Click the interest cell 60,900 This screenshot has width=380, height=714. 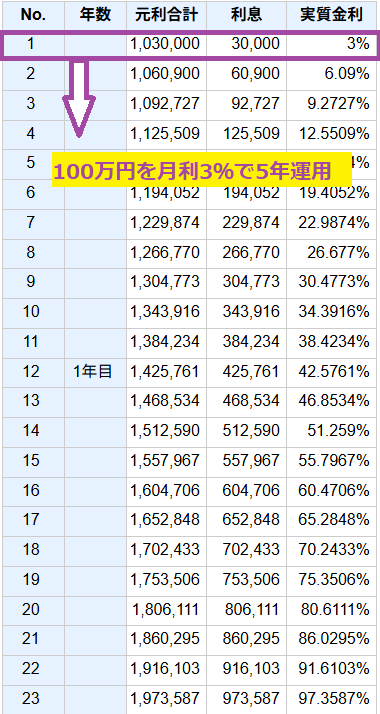pos(246,74)
